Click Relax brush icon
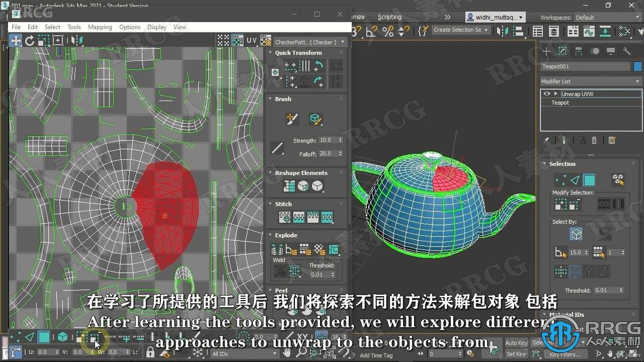This screenshot has height=362, width=644. point(315,119)
